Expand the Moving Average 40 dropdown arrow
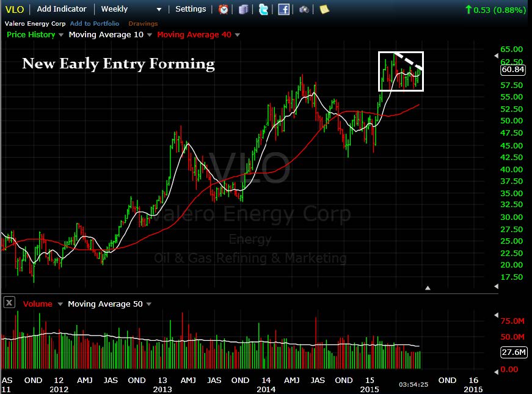The height and width of the screenshot is (394, 532). pyautogui.click(x=238, y=35)
